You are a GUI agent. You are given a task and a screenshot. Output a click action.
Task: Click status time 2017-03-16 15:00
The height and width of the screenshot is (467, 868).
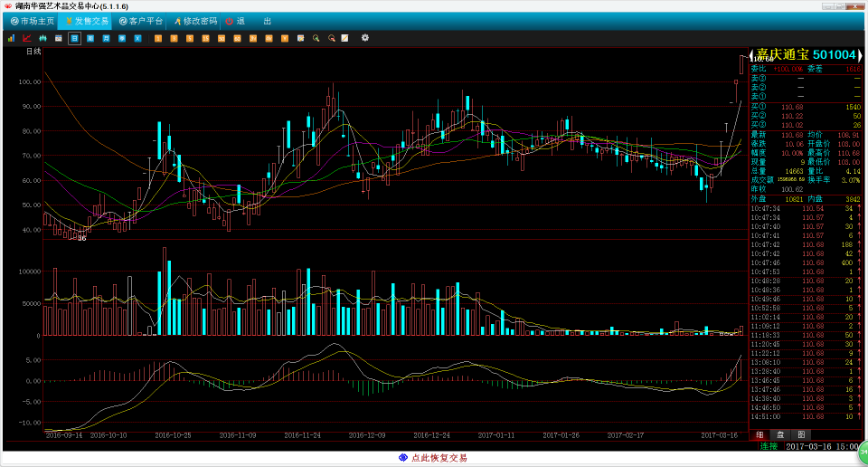[x=823, y=446]
